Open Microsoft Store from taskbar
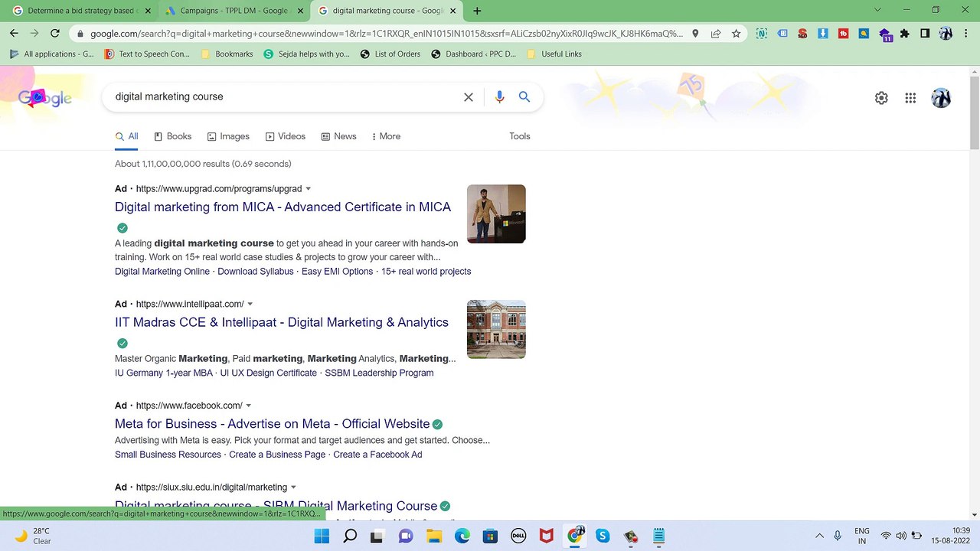 (x=490, y=536)
